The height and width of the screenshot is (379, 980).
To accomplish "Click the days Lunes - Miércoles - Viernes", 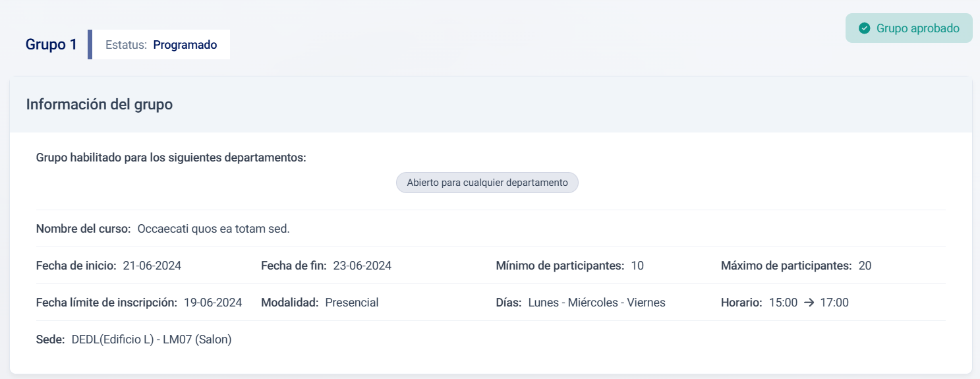I will click(596, 303).
